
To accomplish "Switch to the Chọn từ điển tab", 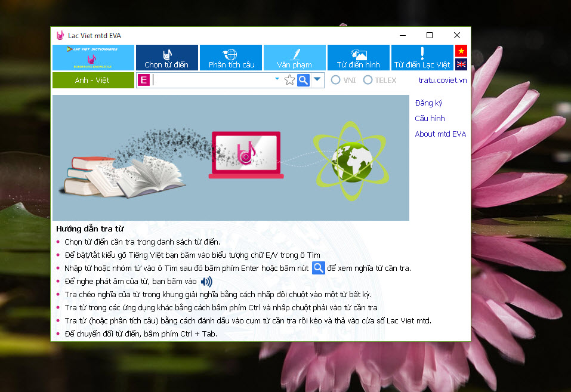I will pyautogui.click(x=166, y=58).
